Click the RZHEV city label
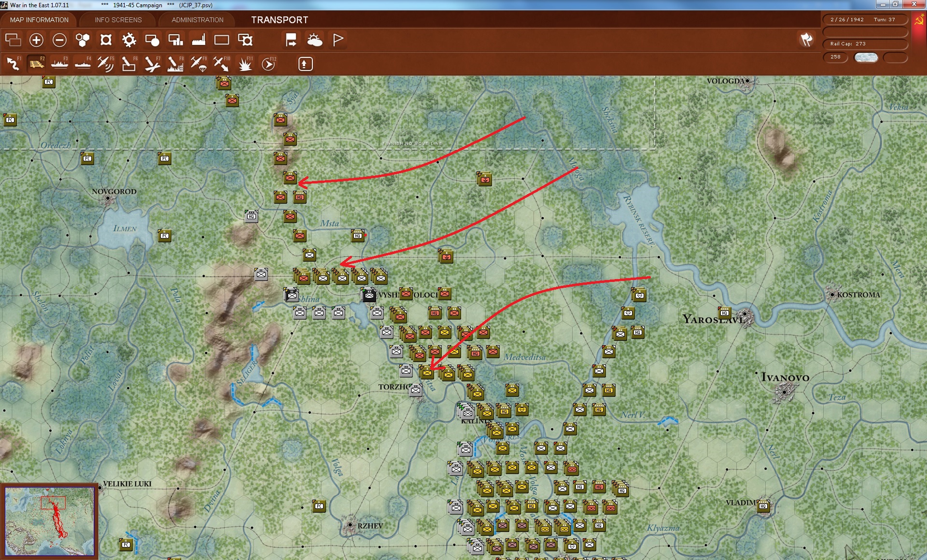This screenshot has height=560, width=927. [370, 526]
